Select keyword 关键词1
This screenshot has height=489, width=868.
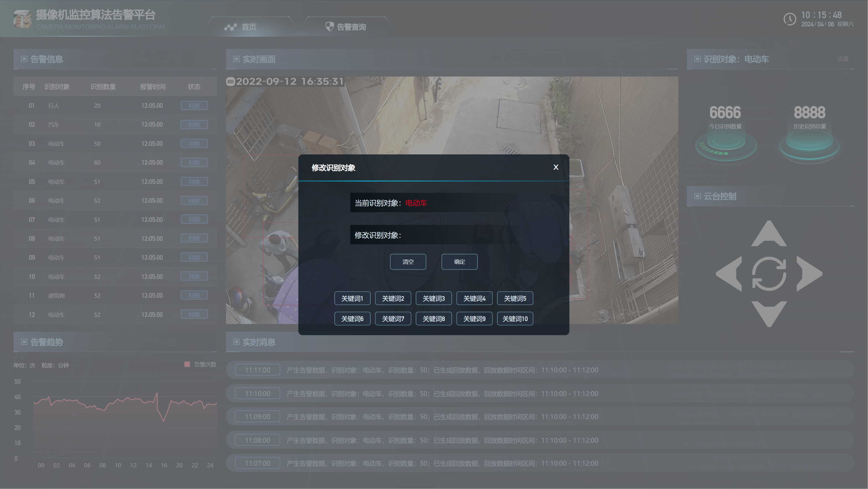click(x=352, y=299)
